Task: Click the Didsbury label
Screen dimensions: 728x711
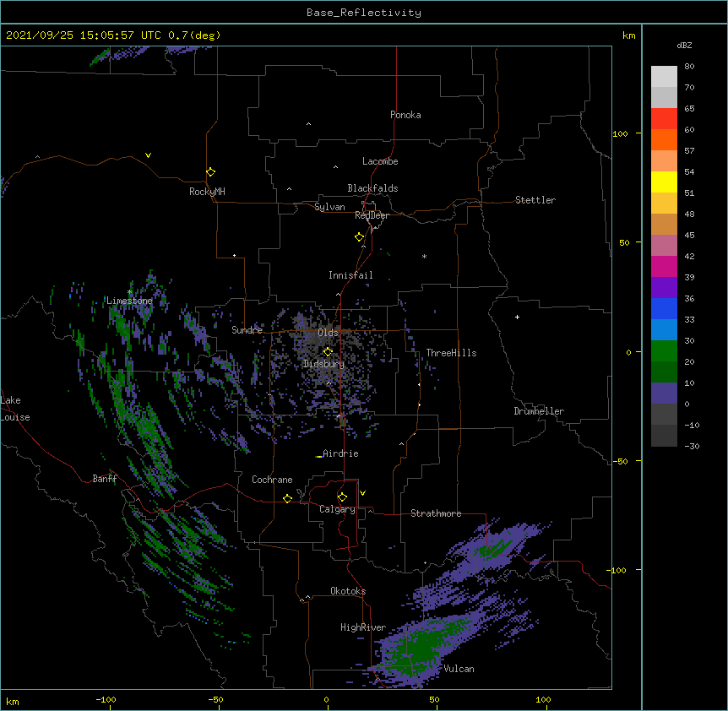Action: tap(324, 364)
